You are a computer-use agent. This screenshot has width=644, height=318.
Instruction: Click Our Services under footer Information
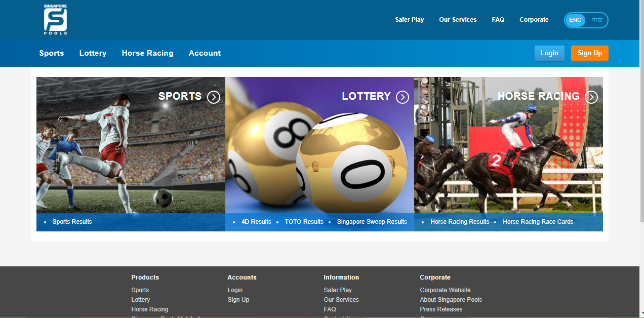point(341,300)
